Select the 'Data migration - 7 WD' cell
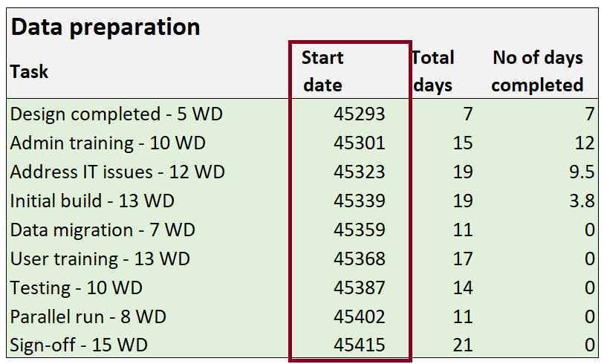Screen dimensions: 604x364 click(x=103, y=230)
